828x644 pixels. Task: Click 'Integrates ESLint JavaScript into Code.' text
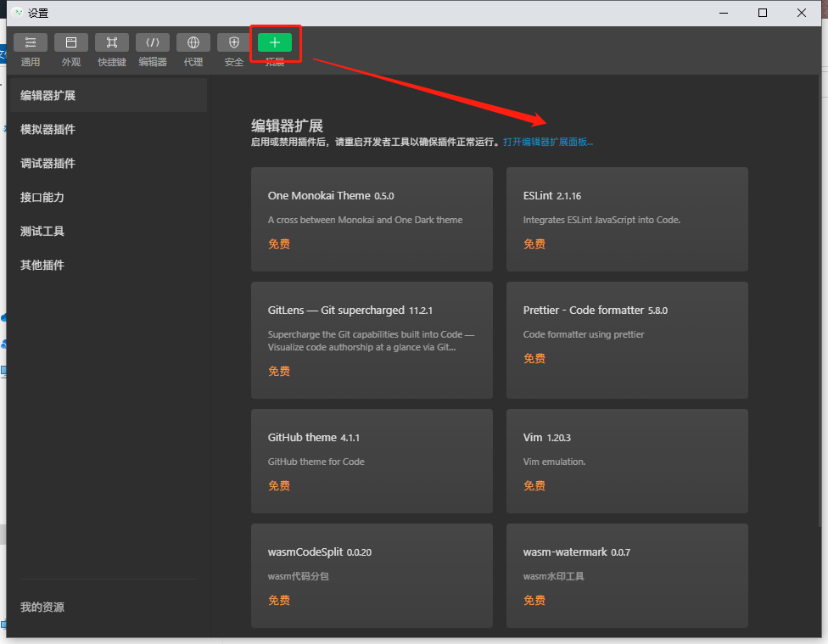[602, 220]
